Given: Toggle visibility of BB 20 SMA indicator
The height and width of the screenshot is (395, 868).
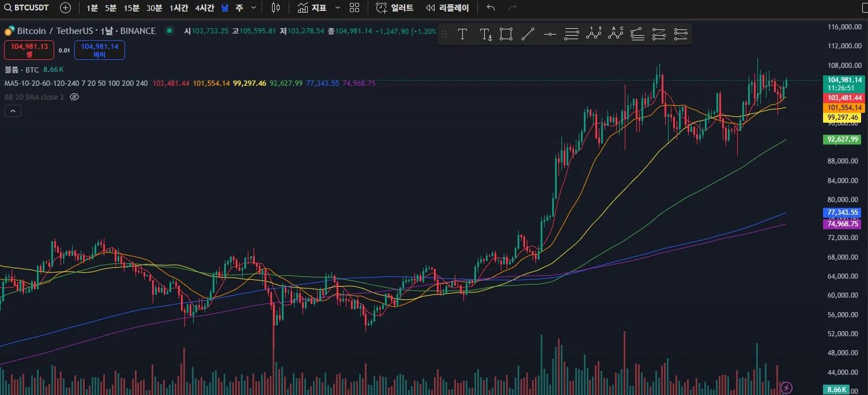Looking at the screenshot, I should tap(74, 97).
